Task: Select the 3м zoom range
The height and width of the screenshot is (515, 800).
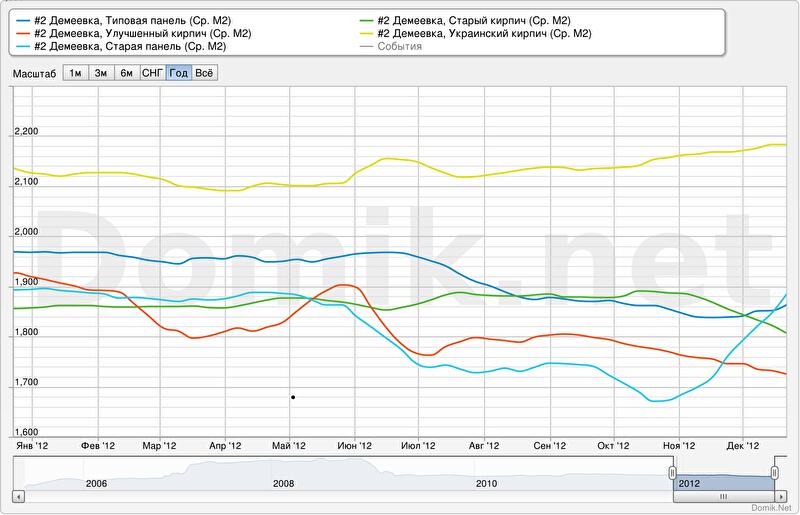Action: click(x=101, y=73)
